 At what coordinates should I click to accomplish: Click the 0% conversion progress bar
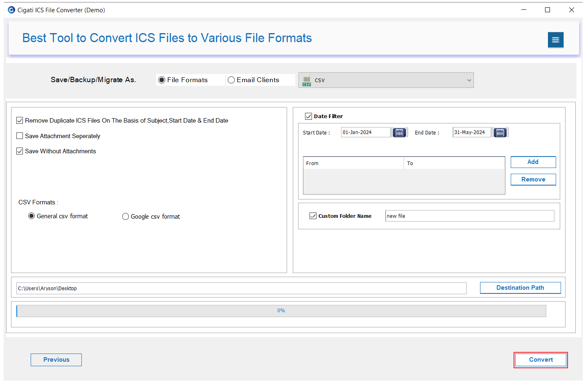pos(281,311)
